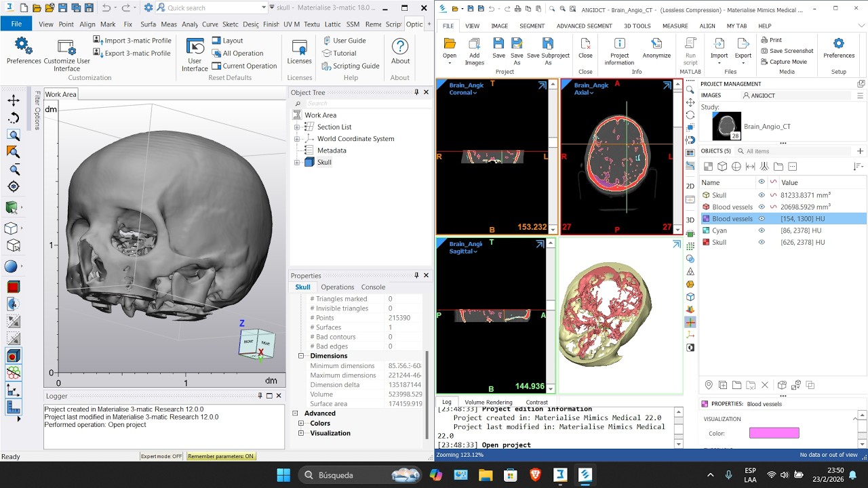Select the rotate view tool in 3-matic toolbar

tap(13, 118)
